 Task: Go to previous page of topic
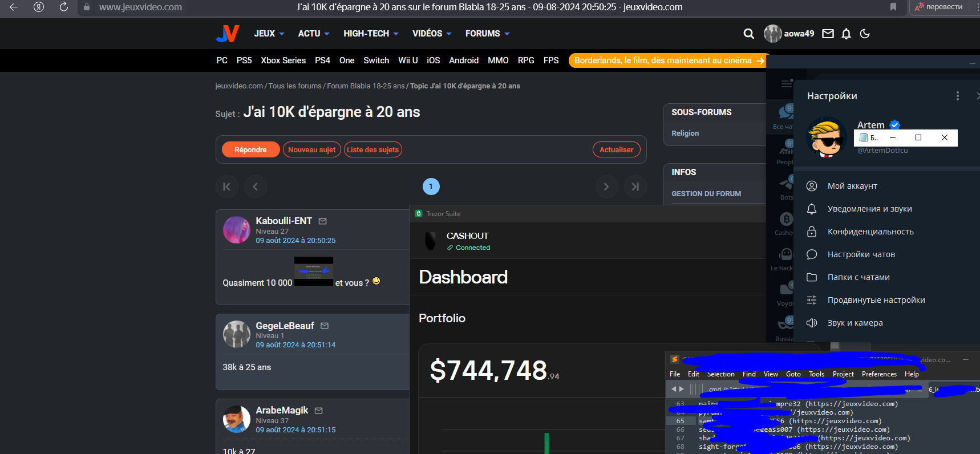(255, 187)
